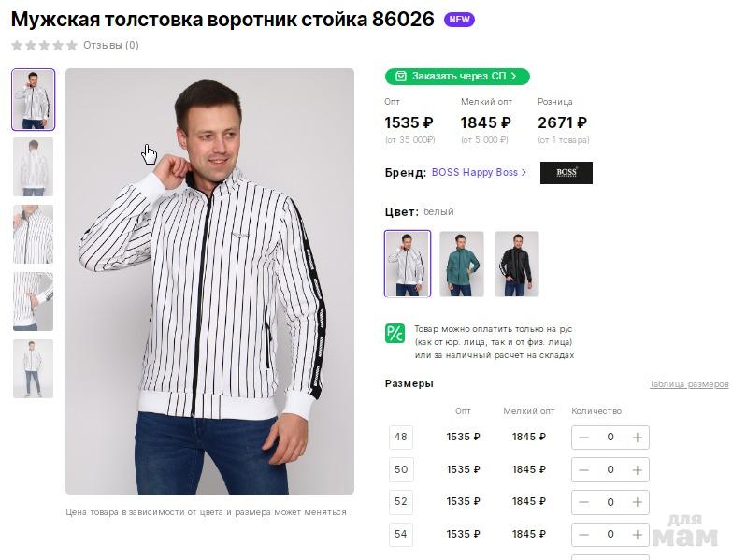Decrease quantity for size 48
Screen dimensions: 732x560
583,438
